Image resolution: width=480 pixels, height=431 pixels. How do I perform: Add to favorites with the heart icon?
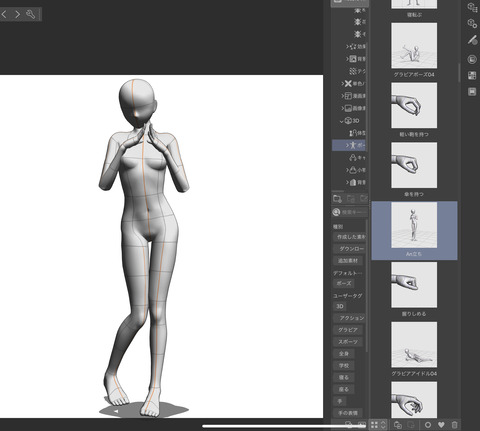pos(441,425)
